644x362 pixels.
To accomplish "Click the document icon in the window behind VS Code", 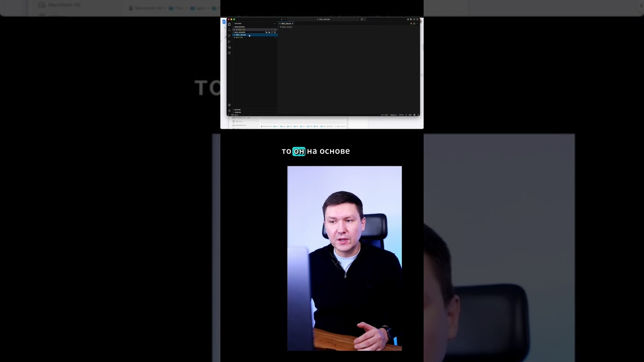I will (x=224, y=22).
